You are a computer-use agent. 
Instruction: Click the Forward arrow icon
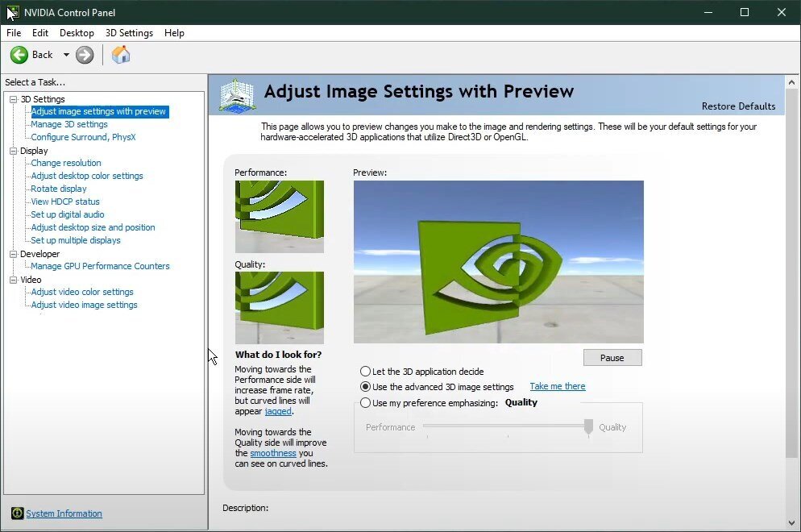(85, 55)
